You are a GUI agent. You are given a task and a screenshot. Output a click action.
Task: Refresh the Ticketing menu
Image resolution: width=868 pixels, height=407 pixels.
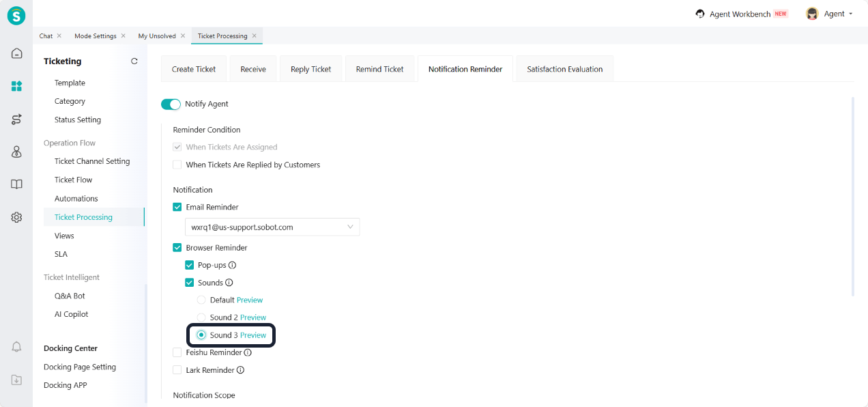[134, 61]
